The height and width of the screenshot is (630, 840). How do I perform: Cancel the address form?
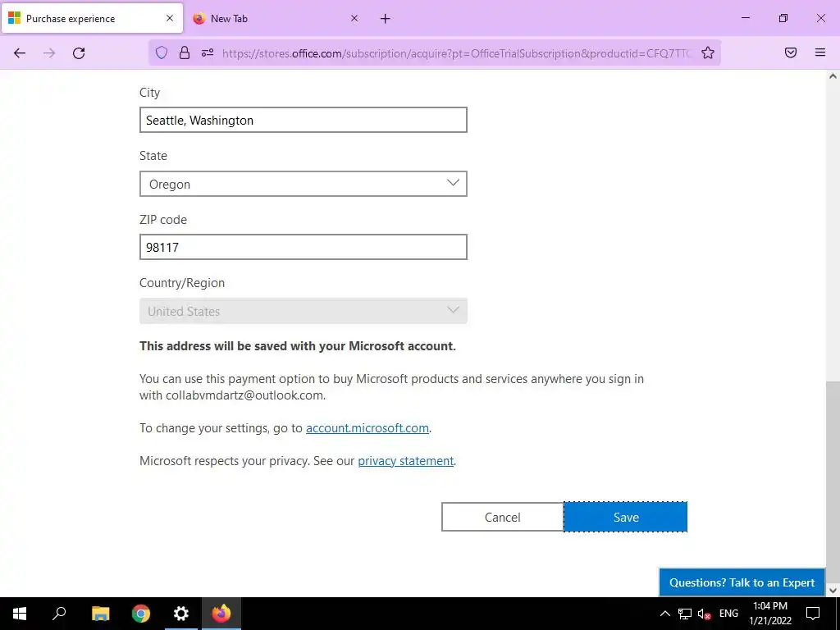tap(503, 517)
